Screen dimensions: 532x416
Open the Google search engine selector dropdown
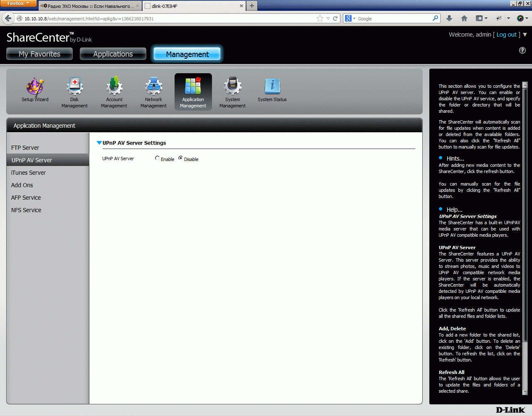click(x=350, y=18)
